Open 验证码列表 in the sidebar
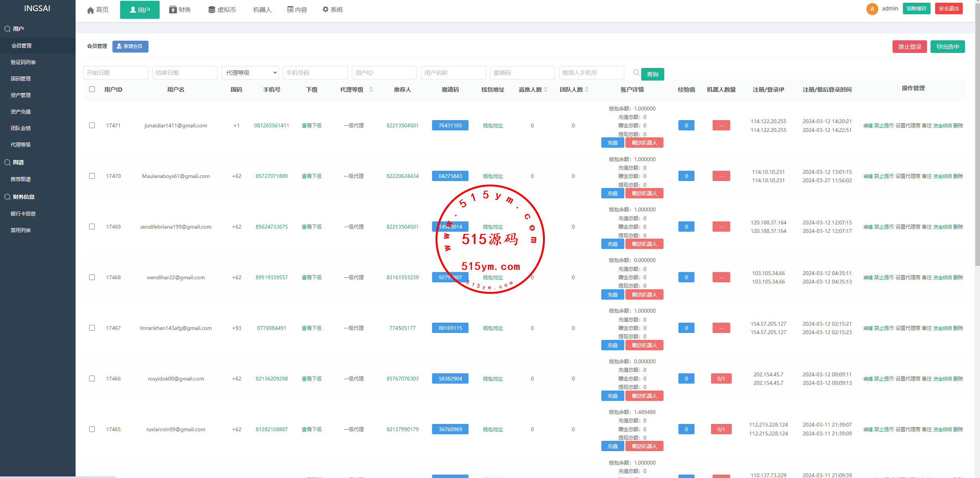The image size is (980, 478). point(23,62)
